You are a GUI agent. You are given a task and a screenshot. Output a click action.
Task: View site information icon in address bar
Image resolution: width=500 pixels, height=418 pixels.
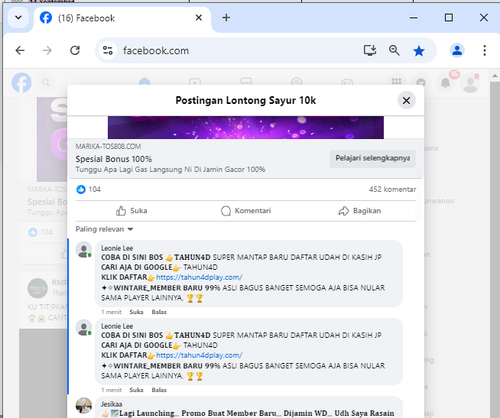pyautogui.click(x=108, y=51)
